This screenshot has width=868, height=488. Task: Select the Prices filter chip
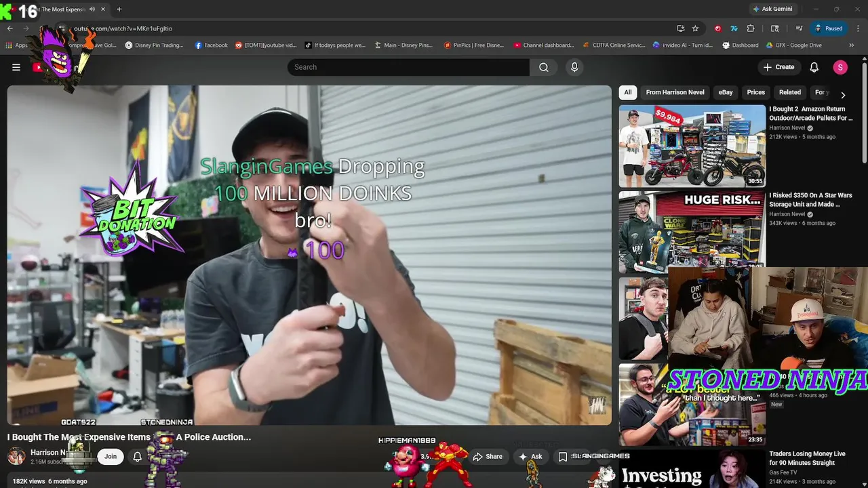755,92
